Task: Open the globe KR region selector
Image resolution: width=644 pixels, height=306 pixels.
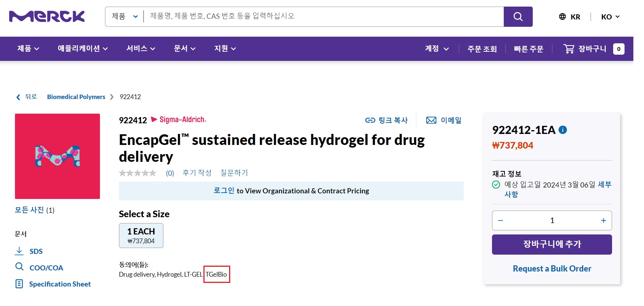Action: click(x=569, y=17)
